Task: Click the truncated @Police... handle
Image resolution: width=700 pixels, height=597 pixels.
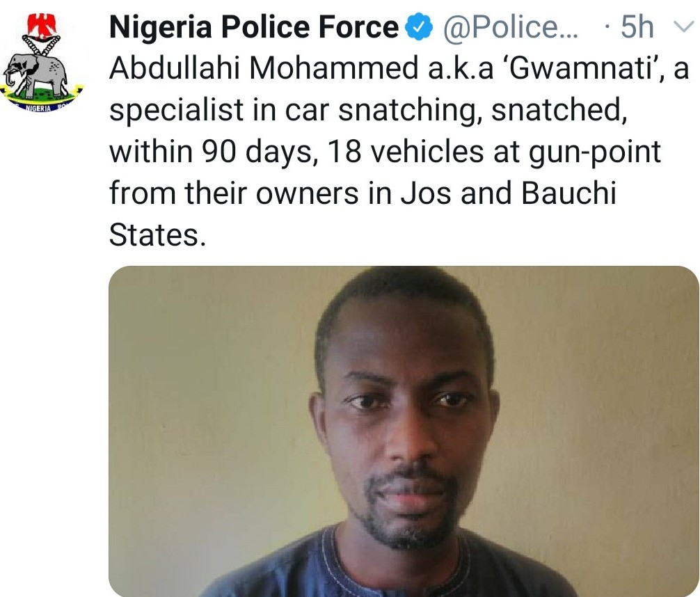Action: click(507, 27)
